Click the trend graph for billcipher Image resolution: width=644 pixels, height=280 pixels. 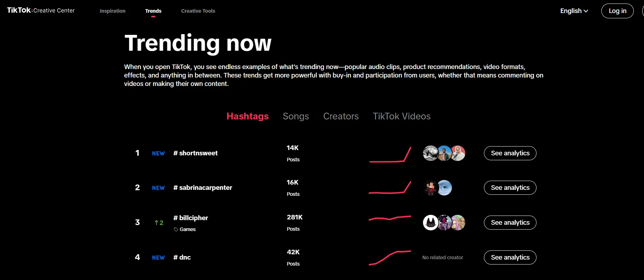tap(390, 218)
